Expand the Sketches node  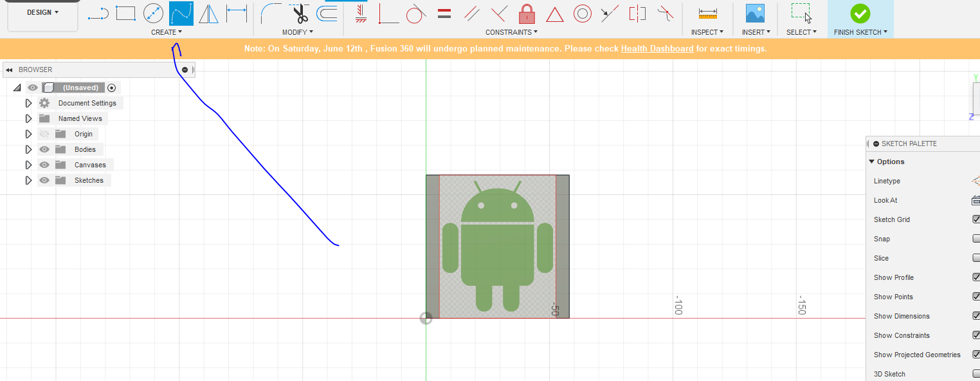[x=28, y=180]
